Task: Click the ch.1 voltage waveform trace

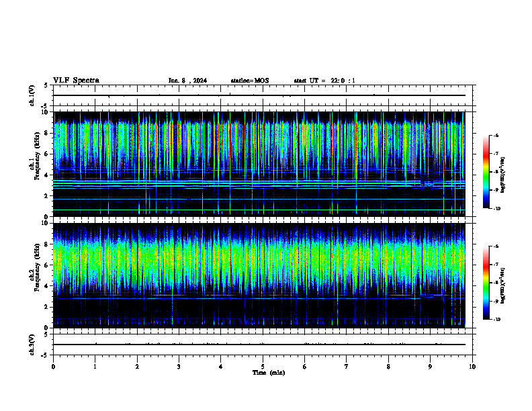Action: click(x=259, y=95)
